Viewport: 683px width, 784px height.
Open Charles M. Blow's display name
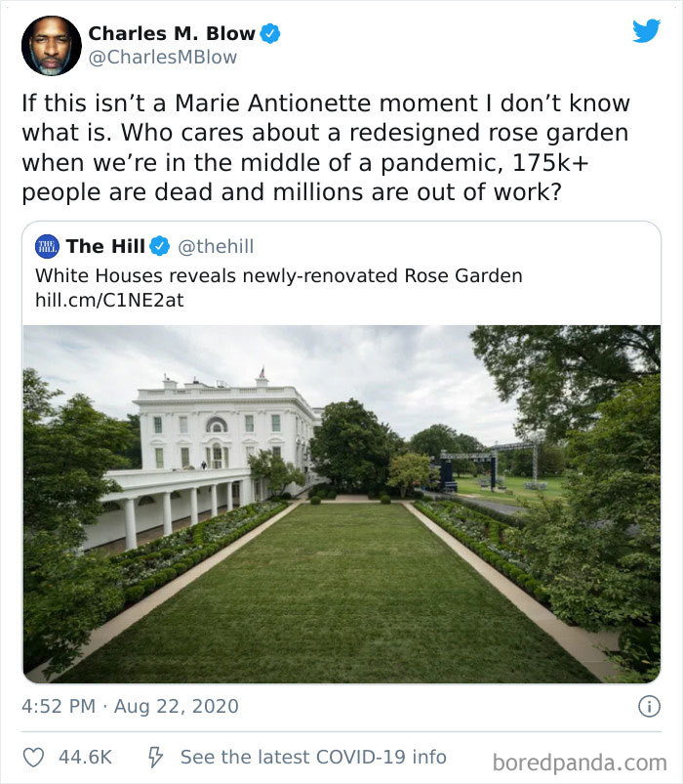click(x=172, y=33)
